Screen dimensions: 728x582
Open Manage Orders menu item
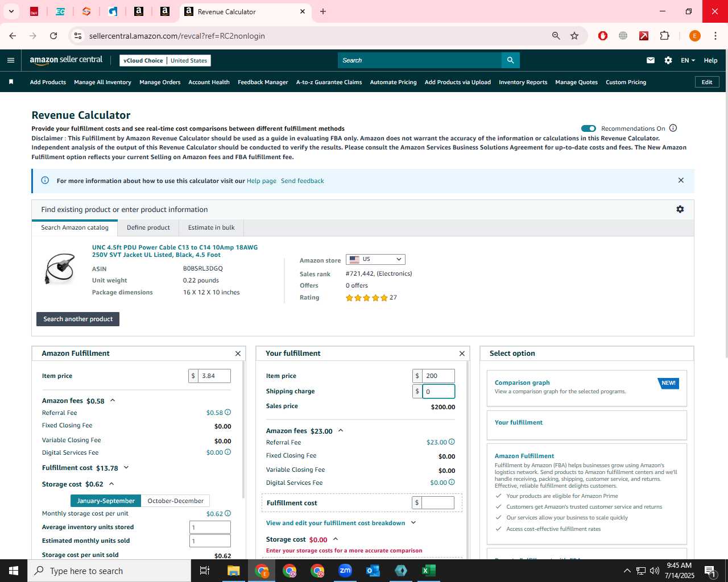160,82
